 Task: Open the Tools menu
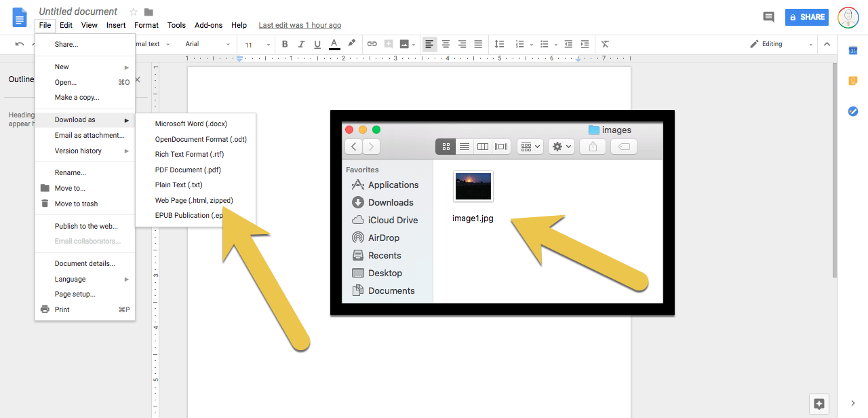[176, 25]
